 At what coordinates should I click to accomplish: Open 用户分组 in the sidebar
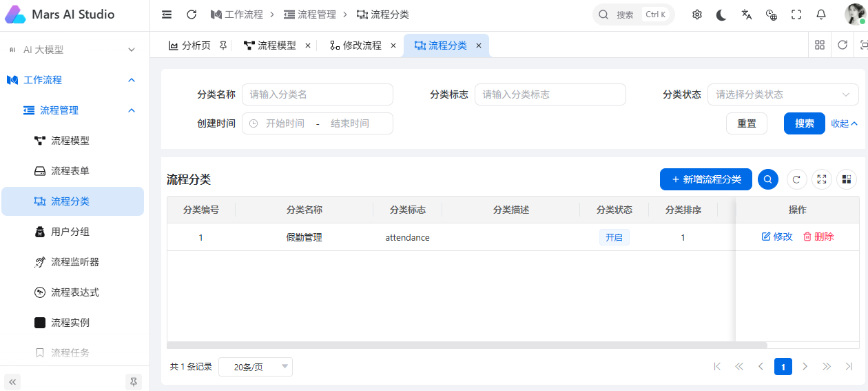pyautogui.click(x=72, y=232)
